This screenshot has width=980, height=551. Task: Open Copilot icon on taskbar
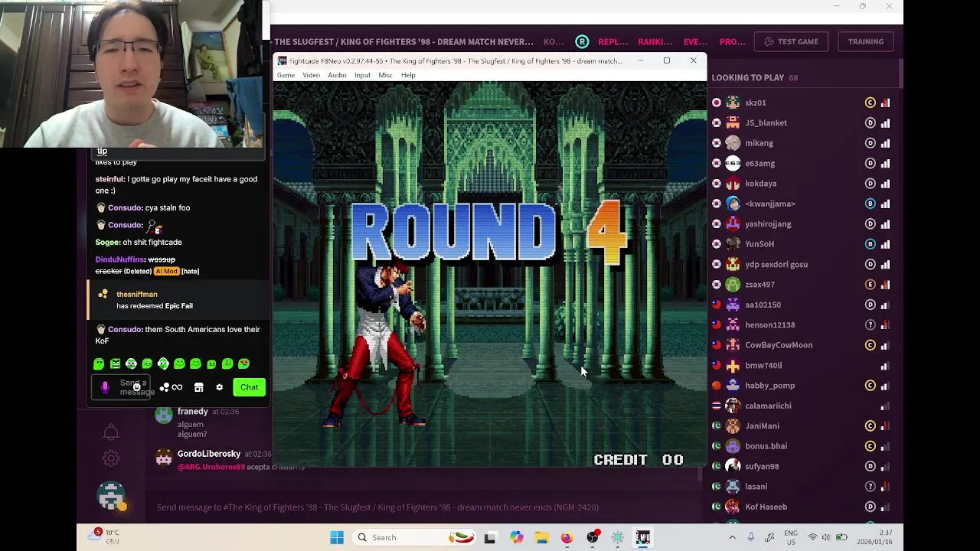[516, 537]
